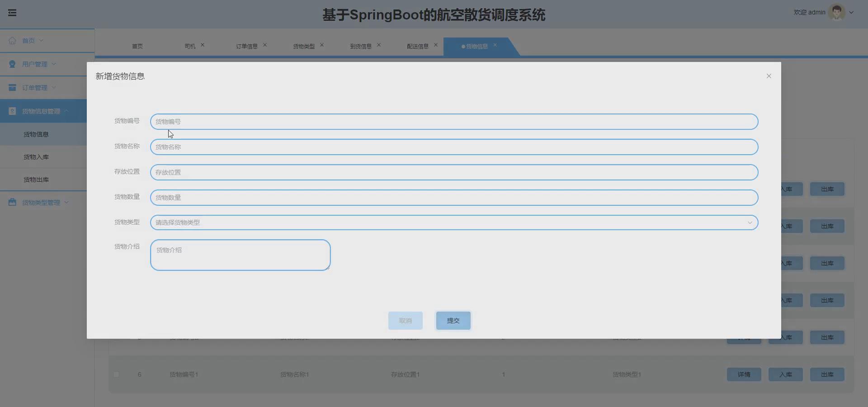The height and width of the screenshot is (407, 868).
Task: Close the active 货物信息 tab
Action: click(495, 45)
